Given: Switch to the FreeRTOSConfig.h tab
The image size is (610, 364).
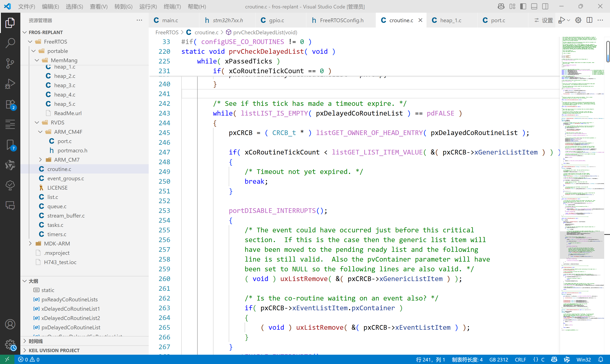Looking at the screenshot, I should click(x=341, y=20).
